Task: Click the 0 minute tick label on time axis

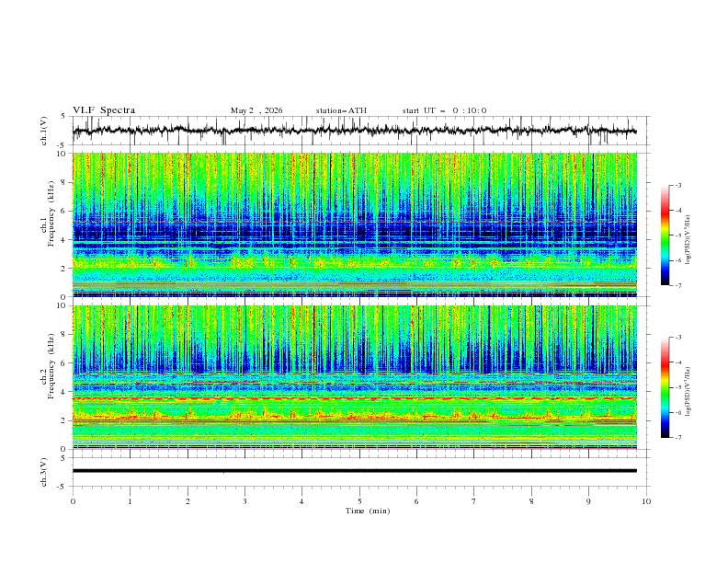Action: click(x=73, y=501)
